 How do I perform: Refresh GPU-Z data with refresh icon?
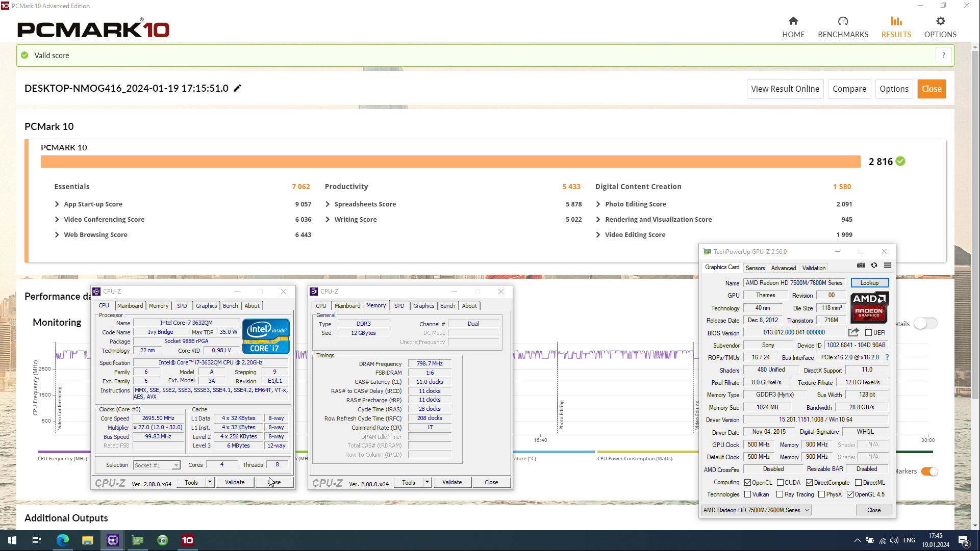tap(874, 266)
